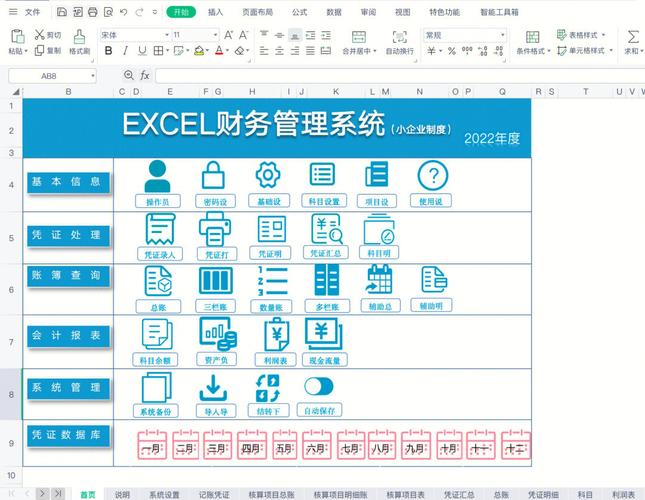
Task: Click the 账簿查询 section button
Action: (68, 276)
